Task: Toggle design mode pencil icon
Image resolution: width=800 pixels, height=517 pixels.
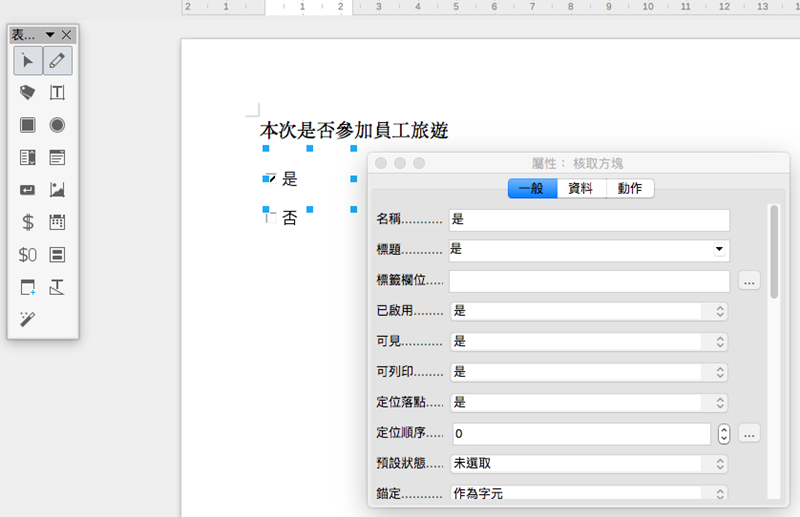Action: 57,61
